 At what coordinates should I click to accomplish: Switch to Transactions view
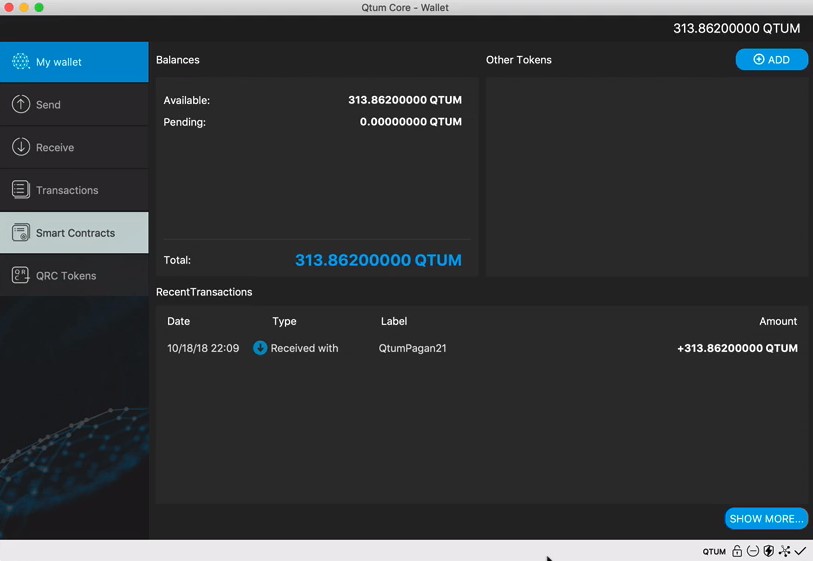[x=74, y=190]
